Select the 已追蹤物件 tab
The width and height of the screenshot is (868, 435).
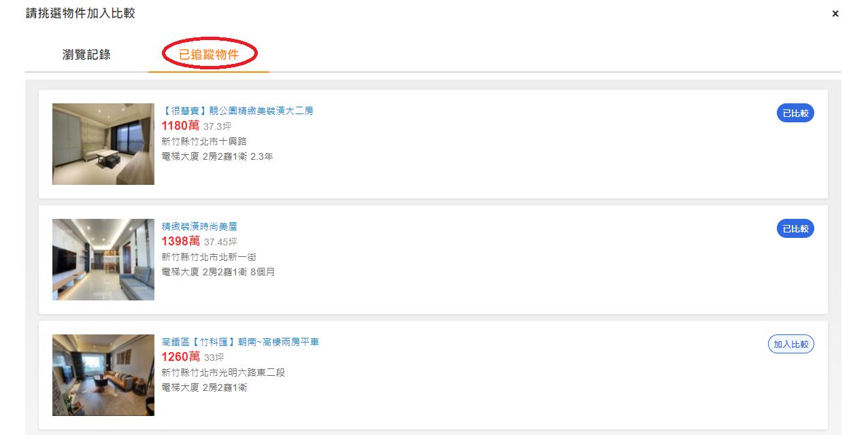pos(209,55)
